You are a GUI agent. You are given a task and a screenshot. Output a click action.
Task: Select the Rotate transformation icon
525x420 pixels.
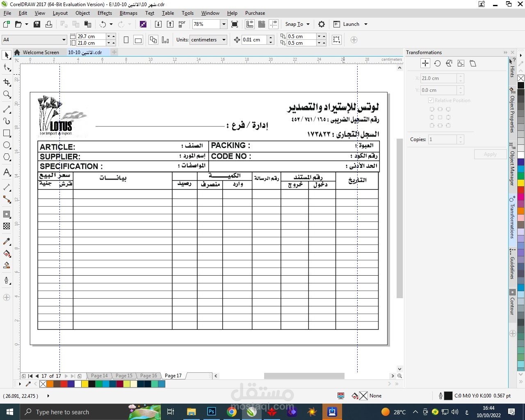[x=437, y=64]
